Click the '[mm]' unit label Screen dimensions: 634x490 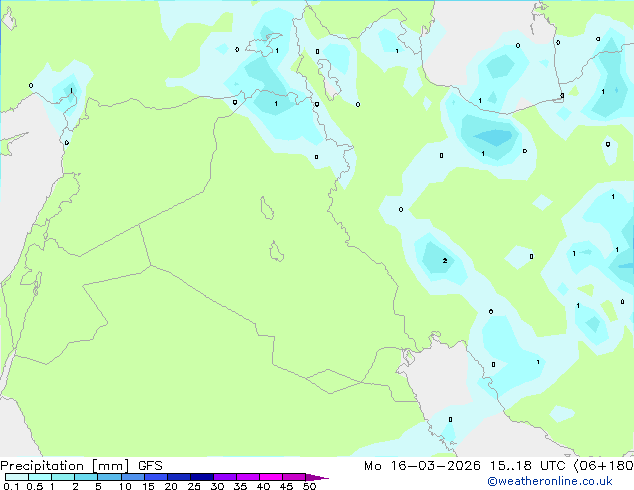tap(111, 466)
